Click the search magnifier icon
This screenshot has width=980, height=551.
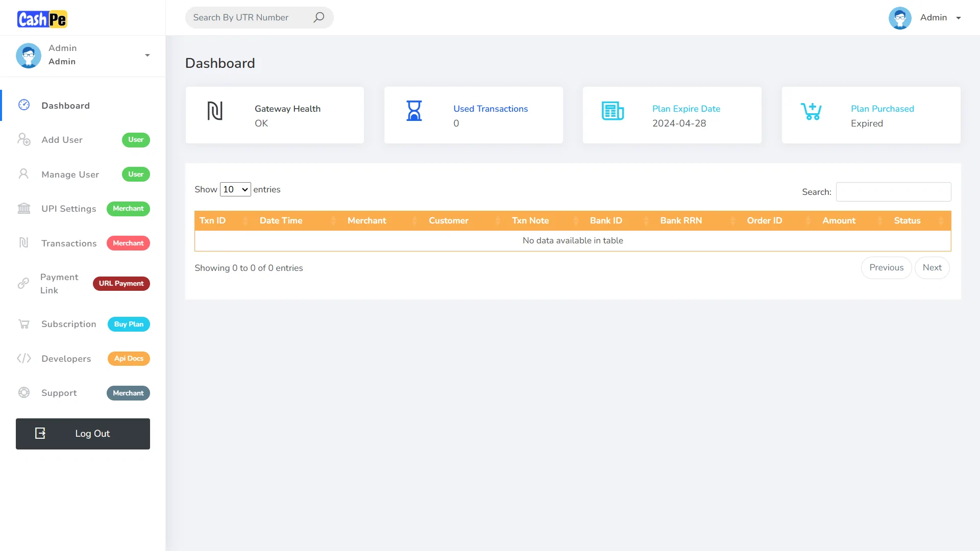[318, 17]
